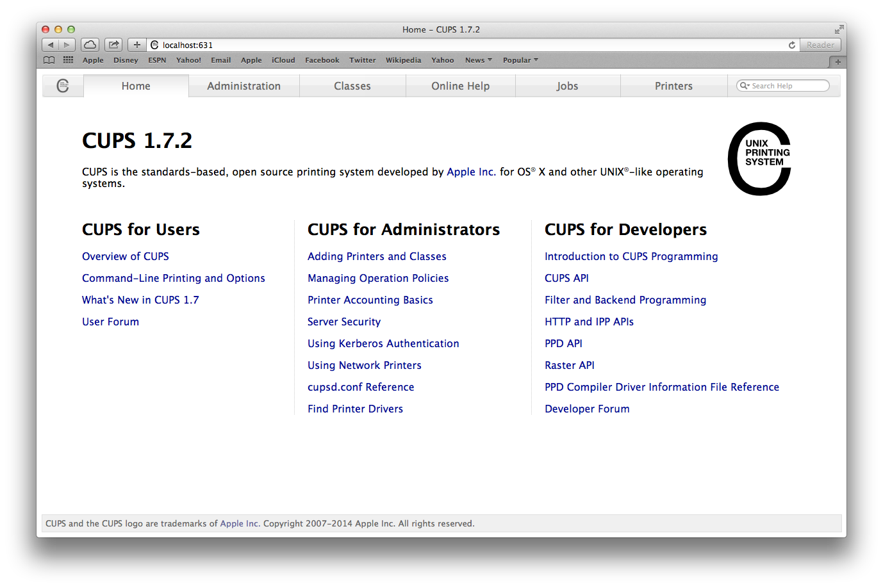Read What's New in CUPS 1.7
Image resolution: width=883 pixels, height=588 pixels.
tap(140, 300)
